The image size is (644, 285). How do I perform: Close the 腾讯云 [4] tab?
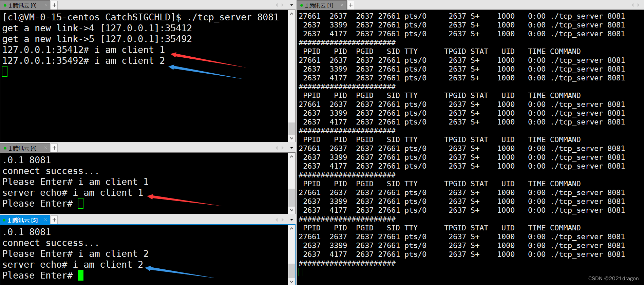pyautogui.click(x=45, y=148)
